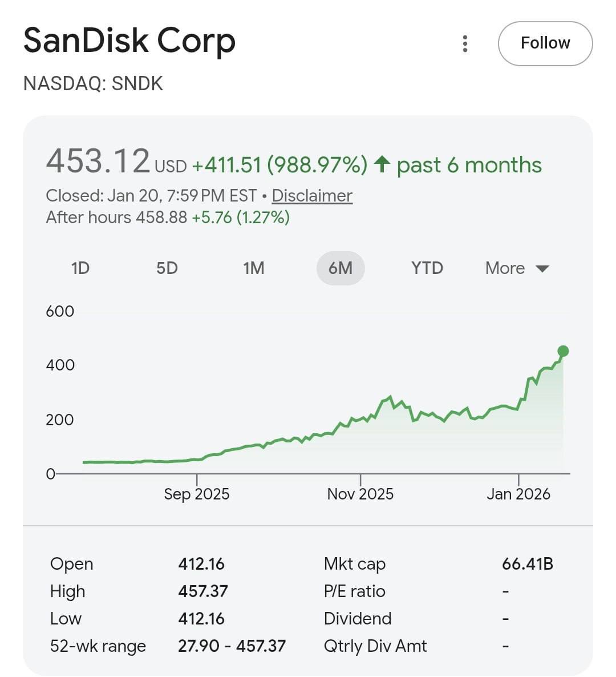Switch to the 5D chart view
This screenshot has width=616, height=677.
pos(168,268)
